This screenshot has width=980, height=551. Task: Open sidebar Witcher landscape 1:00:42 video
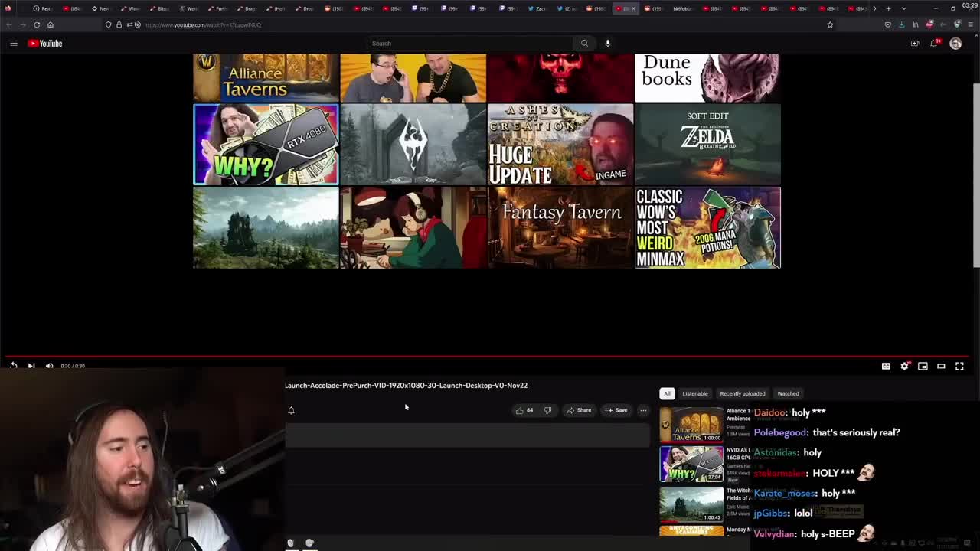click(x=691, y=504)
